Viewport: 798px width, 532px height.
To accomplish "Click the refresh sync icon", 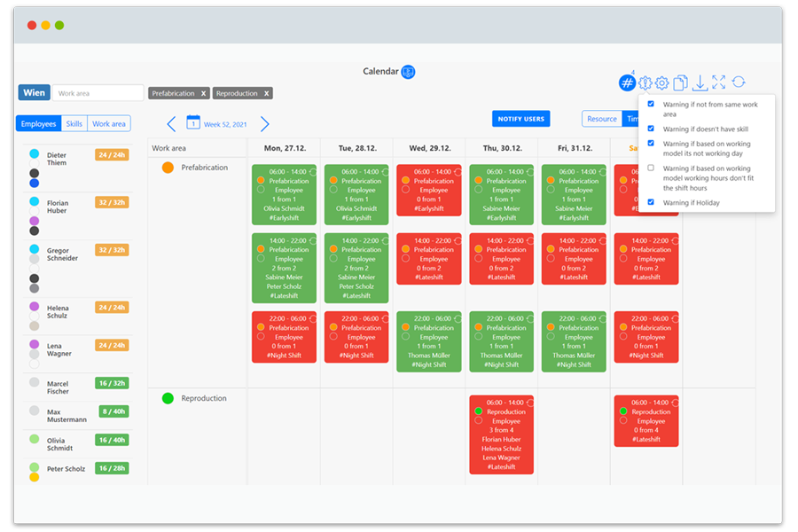I will coord(738,82).
